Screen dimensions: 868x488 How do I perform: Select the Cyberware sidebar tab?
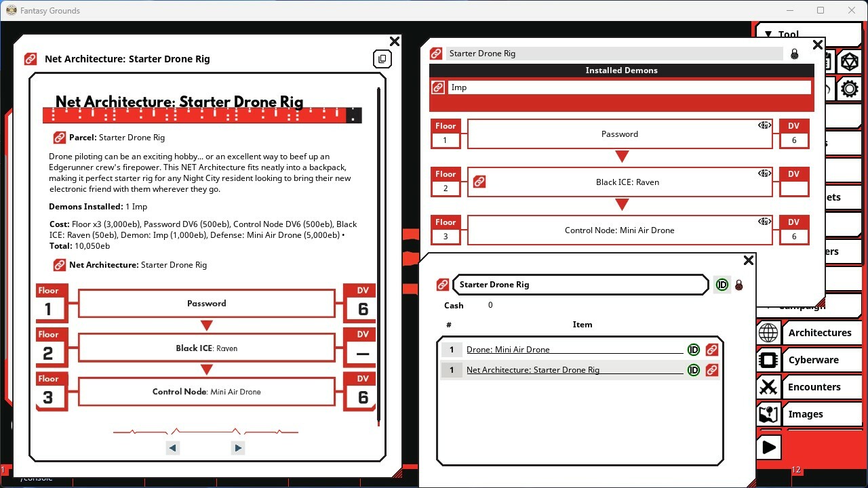(x=813, y=360)
